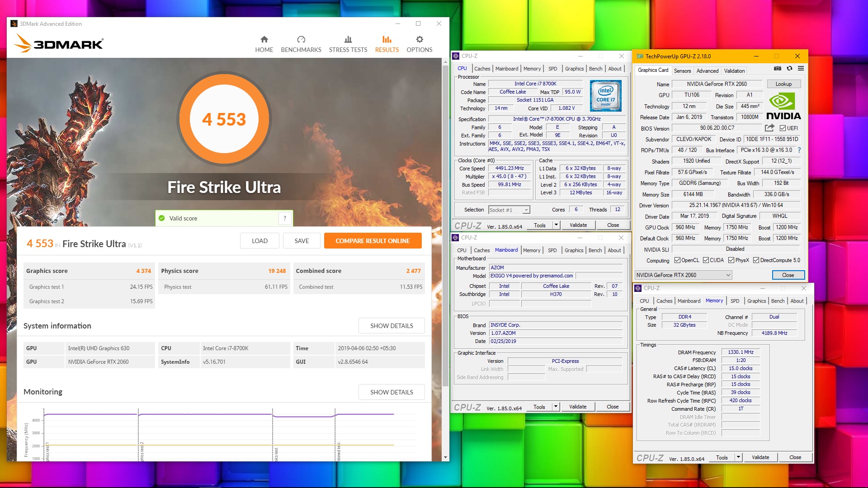The height and width of the screenshot is (488, 868).
Task: Click Validate in the CPU-Z Memory window
Action: [x=760, y=457]
